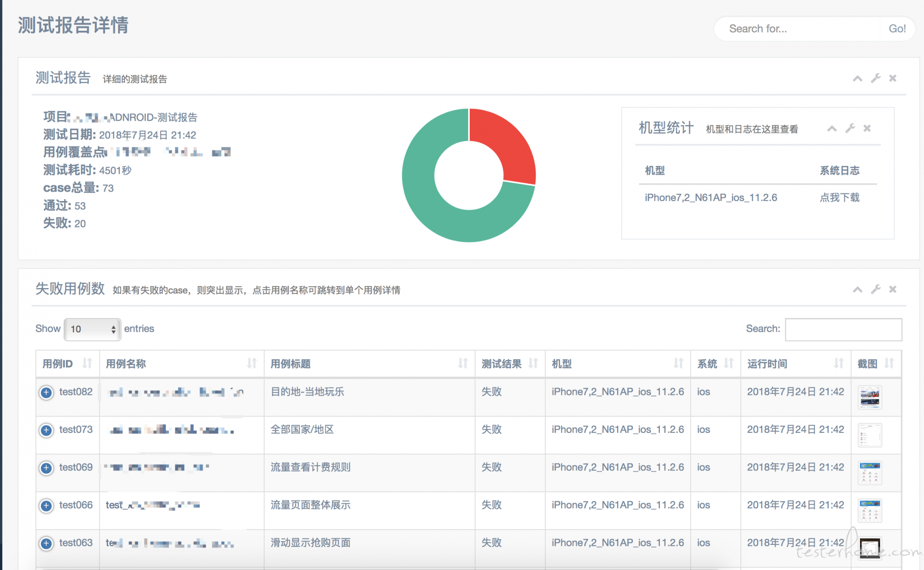Sort table by 用例ID column
924x570 pixels.
[67, 364]
